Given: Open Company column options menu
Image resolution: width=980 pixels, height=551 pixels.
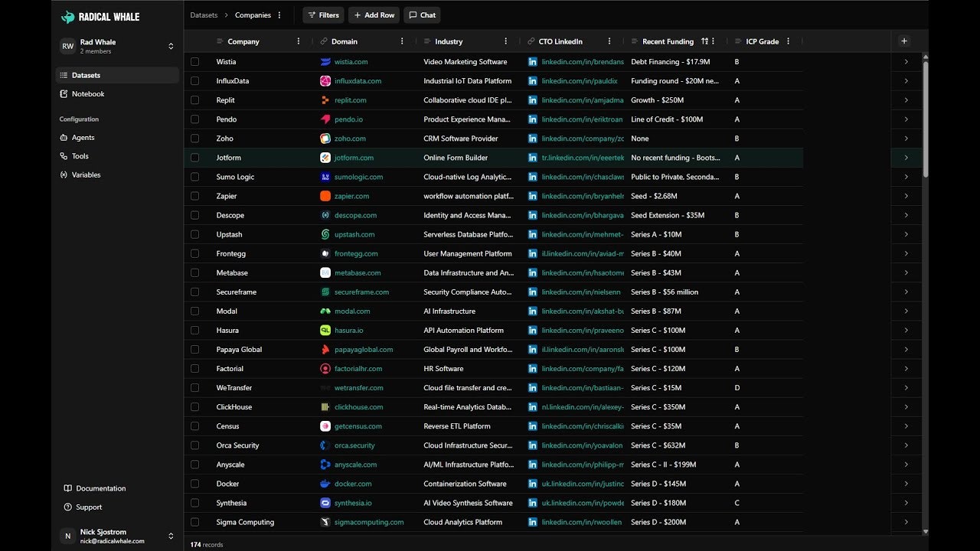Looking at the screenshot, I should (x=299, y=41).
